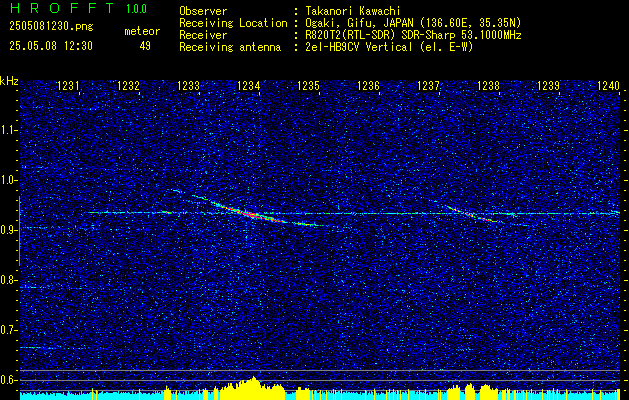629x400 pixels.
Task: Click the Receiving antenna label
Action: 230,47
